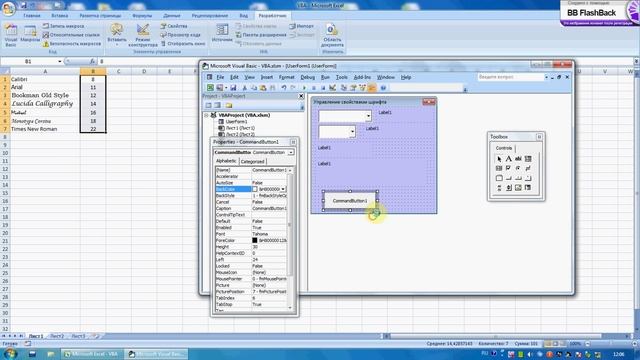
Task: Click the Project Explorer icon in VBA toolbar
Action: [344, 88]
